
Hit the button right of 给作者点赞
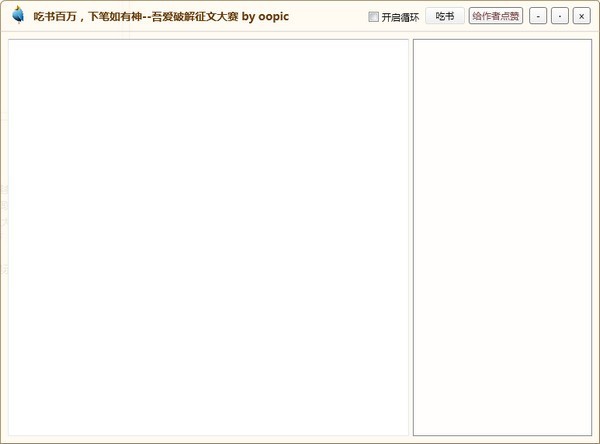(538, 16)
